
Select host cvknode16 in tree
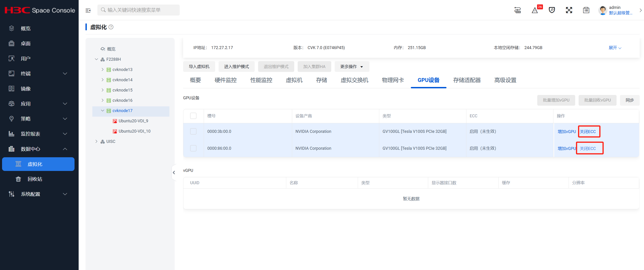pos(122,100)
